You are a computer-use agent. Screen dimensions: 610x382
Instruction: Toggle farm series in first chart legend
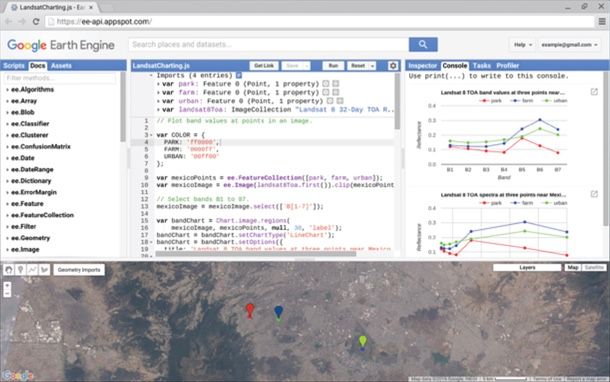click(522, 101)
